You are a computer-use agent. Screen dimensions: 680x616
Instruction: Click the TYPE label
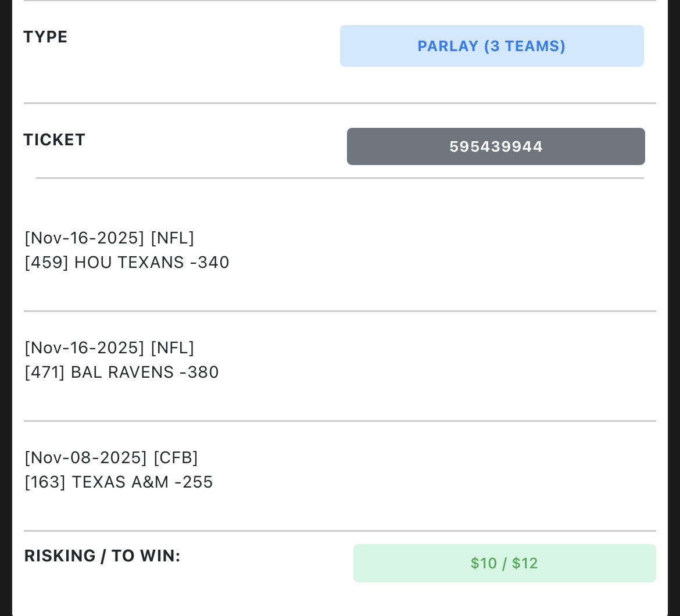[45, 37]
